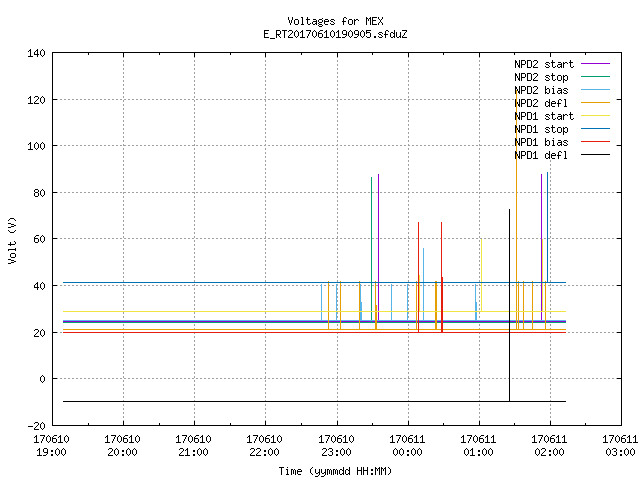Screen dimensions: 640x480
Task: Click the green NPD2 stop legend line
Action: pyautogui.click(x=595, y=77)
